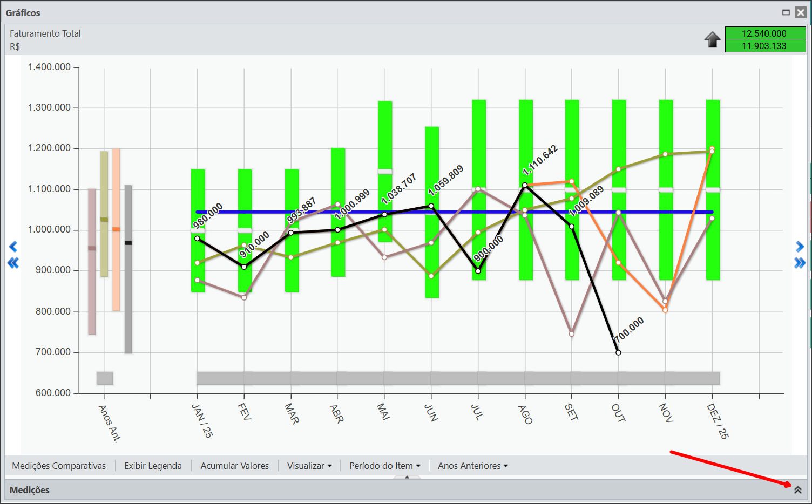Click the single left navigation arrow
This screenshot has height=504, width=812.
[x=13, y=247]
